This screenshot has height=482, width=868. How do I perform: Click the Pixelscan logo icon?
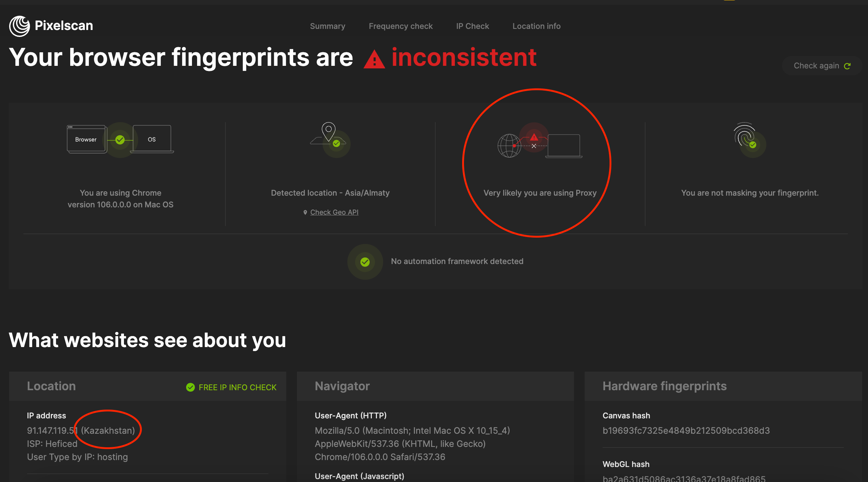point(19,26)
